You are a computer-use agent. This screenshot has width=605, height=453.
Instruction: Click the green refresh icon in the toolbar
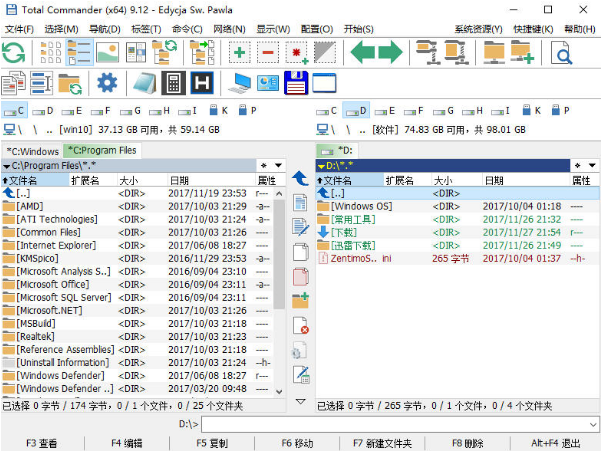click(x=14, y=52)
